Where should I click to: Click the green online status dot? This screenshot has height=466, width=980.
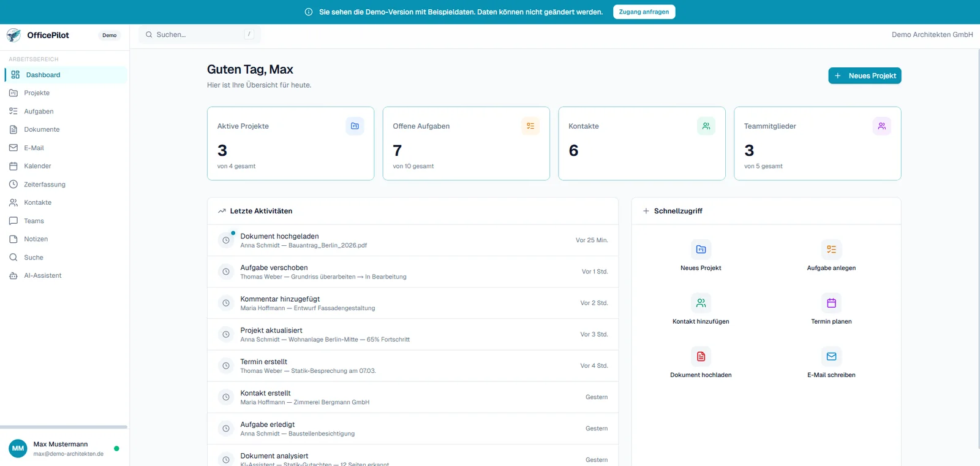tap(116, 448)
